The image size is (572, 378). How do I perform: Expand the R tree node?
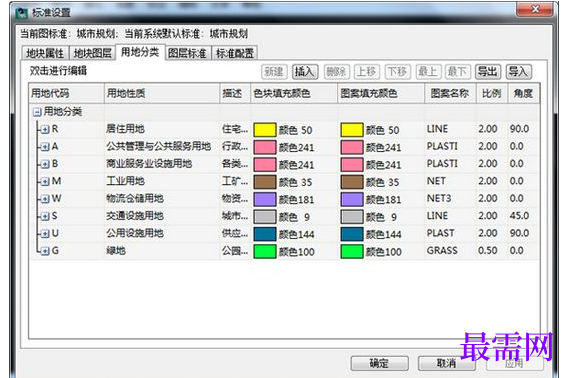(45, 130)
